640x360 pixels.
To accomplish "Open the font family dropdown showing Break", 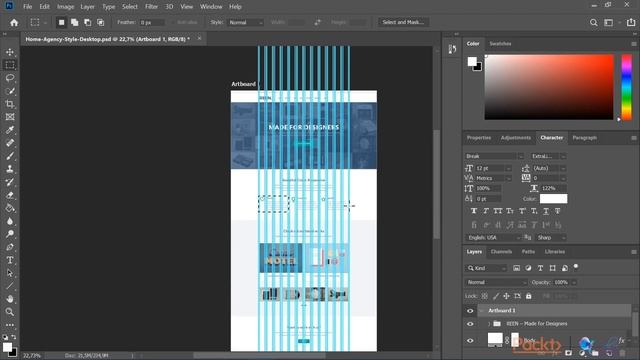I will (494, 156).
